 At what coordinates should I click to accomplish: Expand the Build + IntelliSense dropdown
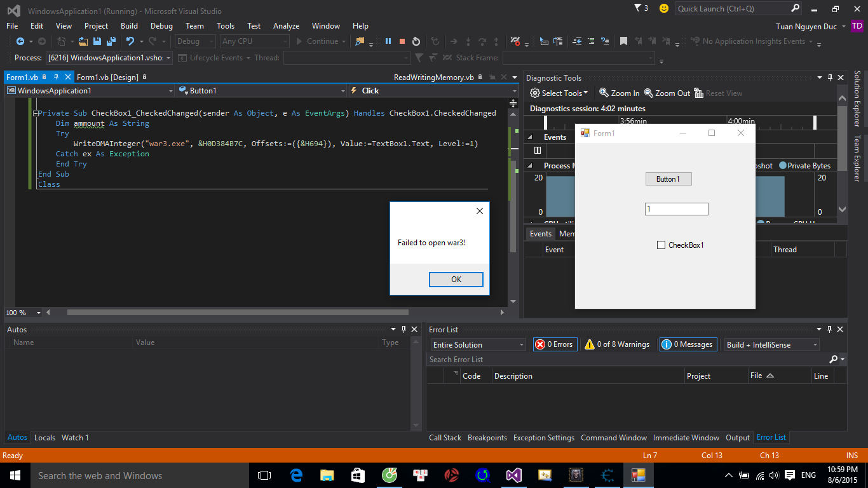click(772, 344)
